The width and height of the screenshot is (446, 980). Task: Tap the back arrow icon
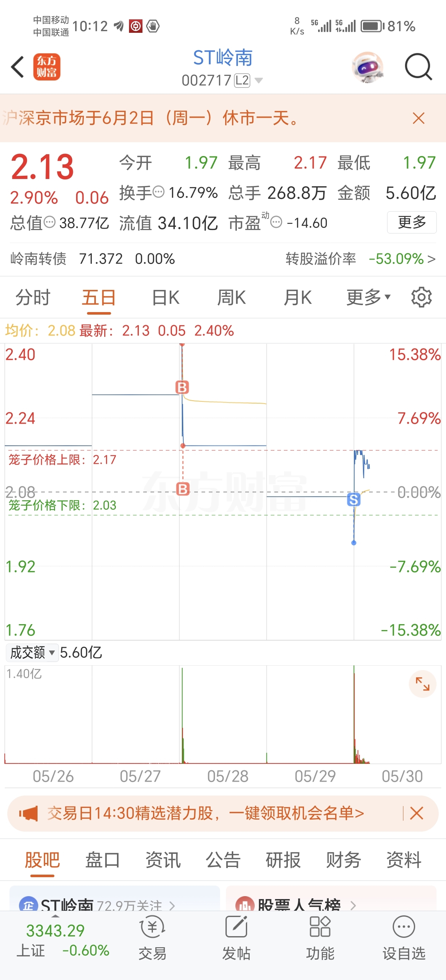point(17,67)
